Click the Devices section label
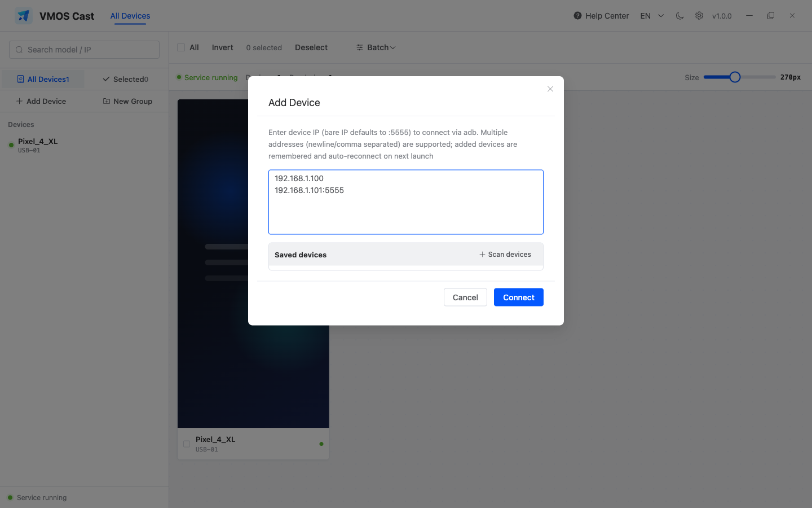 click(x=21, y=124)
